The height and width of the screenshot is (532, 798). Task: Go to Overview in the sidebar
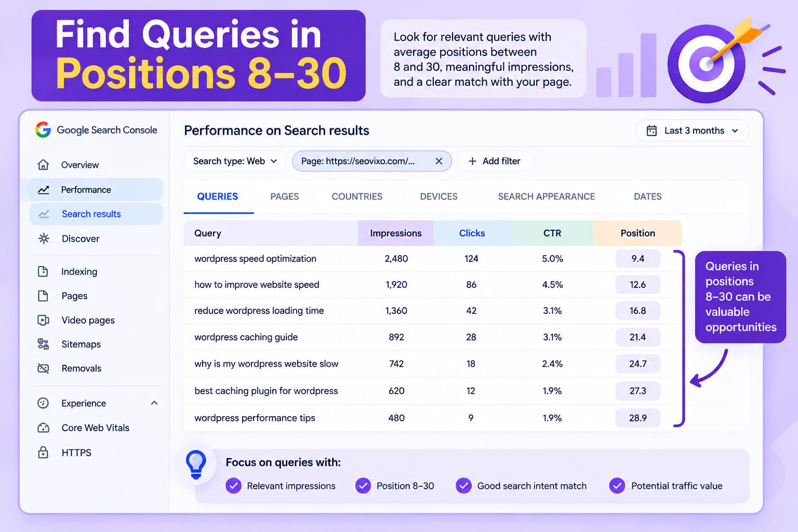(80, 165)
